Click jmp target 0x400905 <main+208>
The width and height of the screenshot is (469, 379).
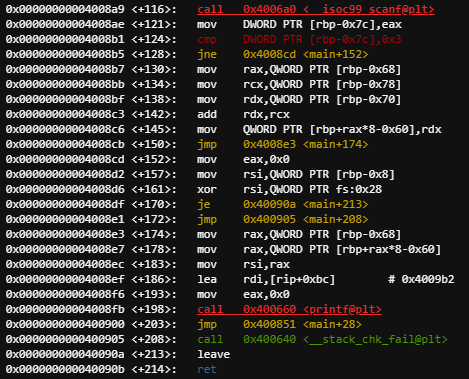click(x=306, y=219)
